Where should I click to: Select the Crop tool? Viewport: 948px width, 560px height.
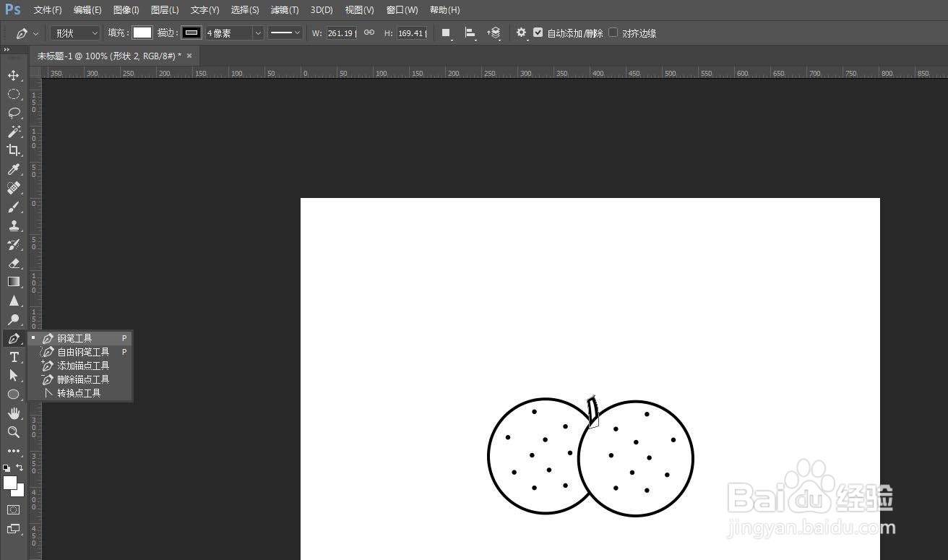(x=14, y=150)
